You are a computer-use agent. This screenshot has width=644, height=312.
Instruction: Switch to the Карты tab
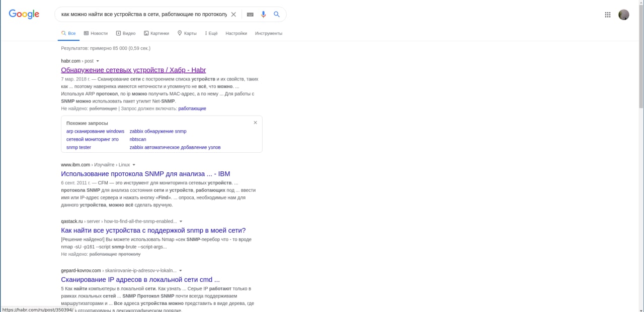(x=187, y=33)
